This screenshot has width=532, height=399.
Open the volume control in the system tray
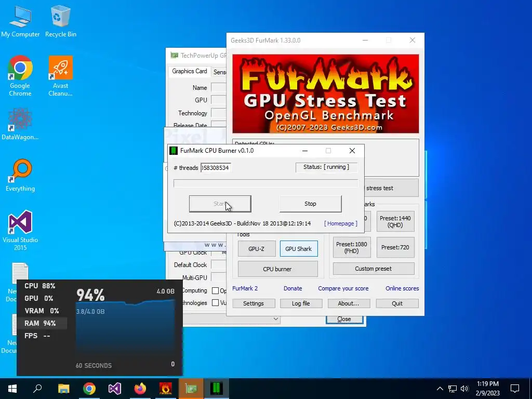tap(464, 389)
